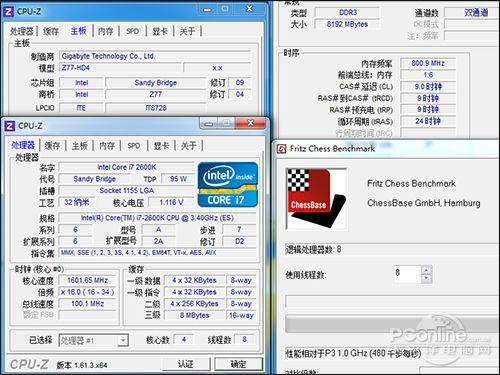Open 处理器 tab in front CPU-Z window
The width and height of the screenshot is (500, 375).
(23, 145)
